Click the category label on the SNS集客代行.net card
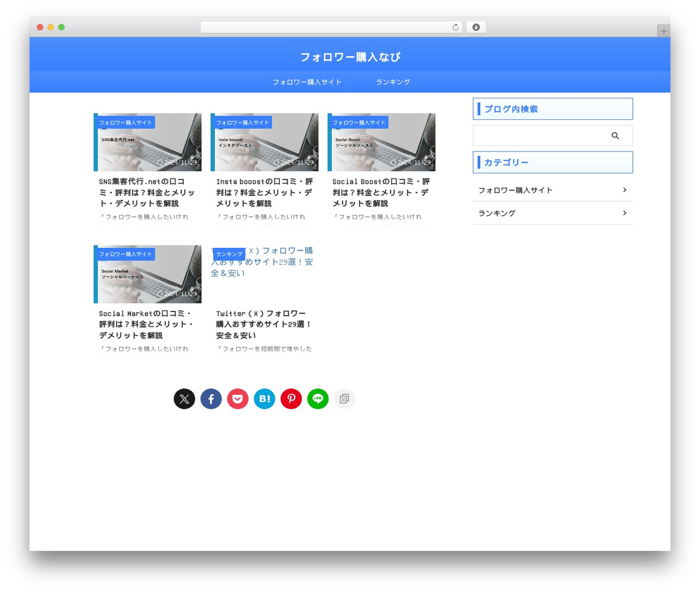Viewport: 700px width, 593px height. coord(126,123)
